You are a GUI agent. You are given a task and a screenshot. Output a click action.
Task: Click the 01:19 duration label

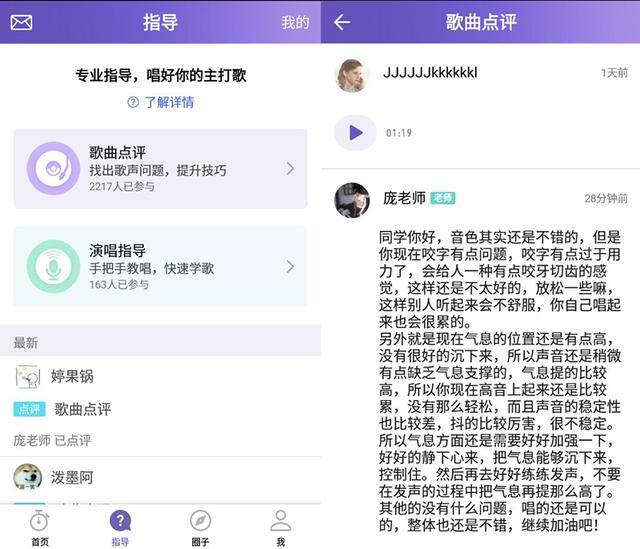point(399,133)
